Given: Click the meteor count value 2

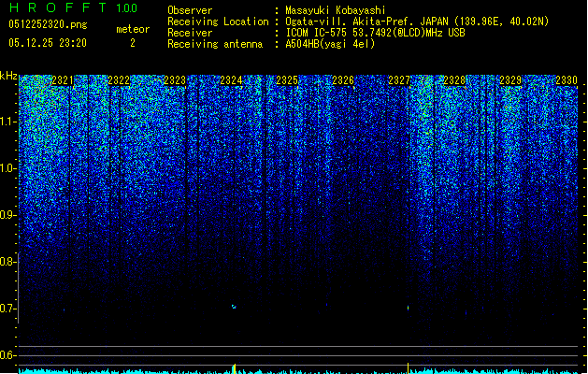Looking at the screenshot, I should click(133, 43).
